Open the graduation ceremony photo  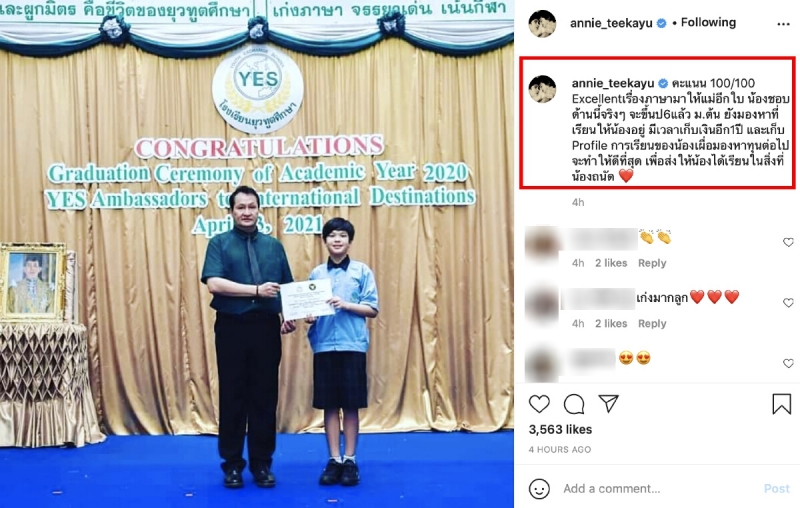257,254
